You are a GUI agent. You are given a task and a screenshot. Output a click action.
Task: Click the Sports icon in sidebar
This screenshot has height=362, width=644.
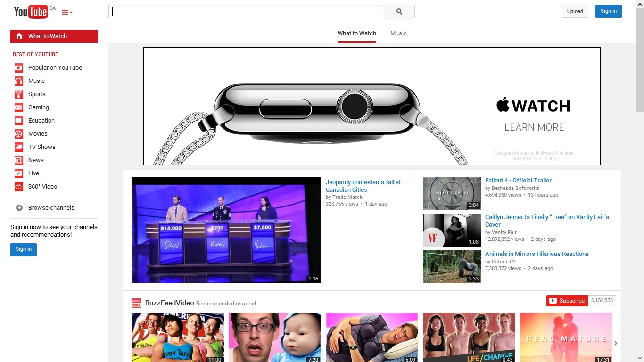click(18, 94)
